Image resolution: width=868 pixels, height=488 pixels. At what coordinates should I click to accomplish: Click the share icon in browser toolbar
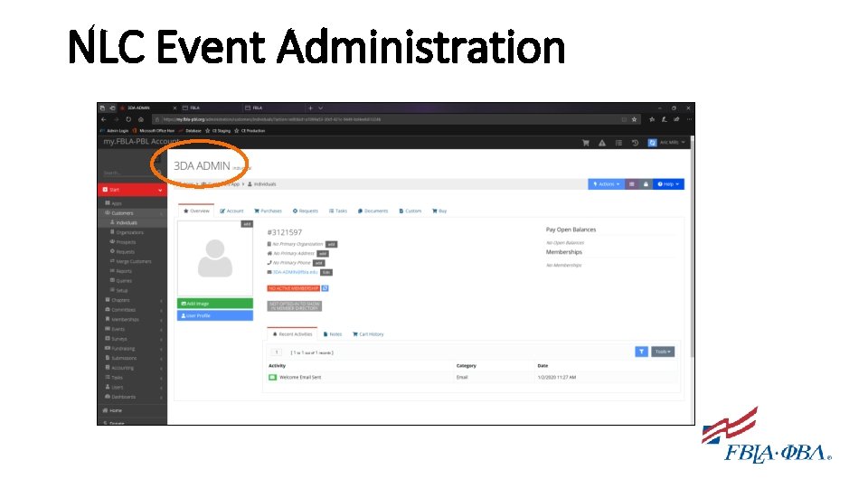click(x=676, y=119)
